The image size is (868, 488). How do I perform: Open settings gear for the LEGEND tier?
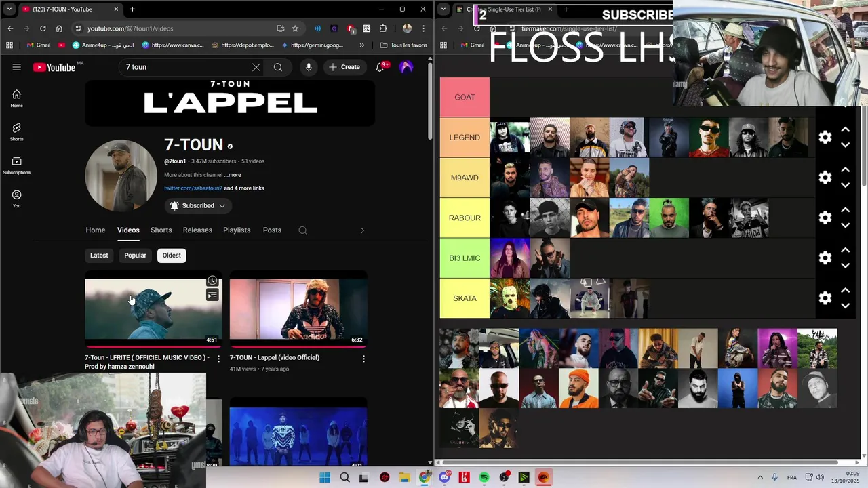pyautogui.click(x=825, y=137)
